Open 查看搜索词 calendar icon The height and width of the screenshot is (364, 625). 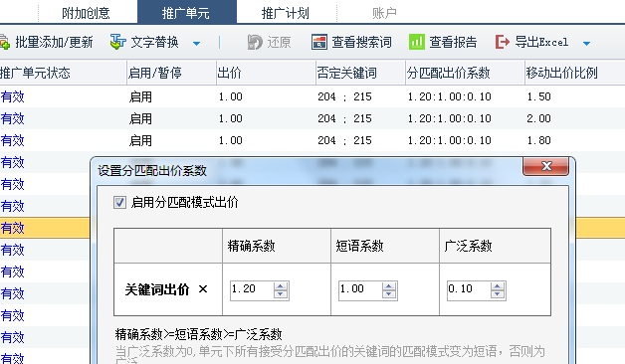[319, 42]
